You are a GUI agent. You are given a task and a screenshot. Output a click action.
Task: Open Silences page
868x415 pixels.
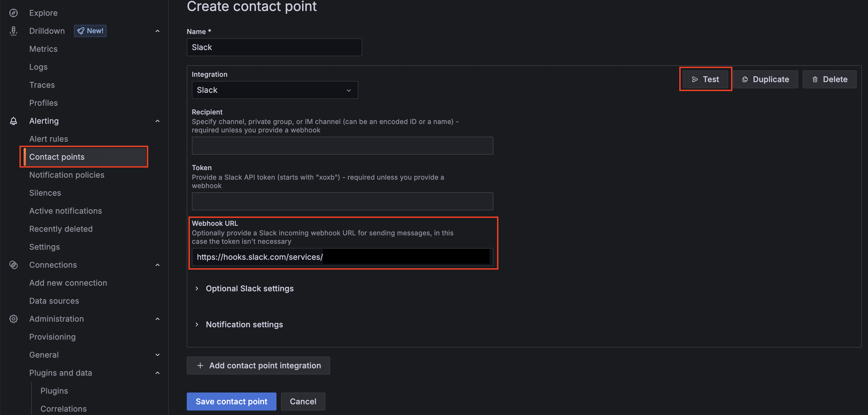[x=45, y=193]
